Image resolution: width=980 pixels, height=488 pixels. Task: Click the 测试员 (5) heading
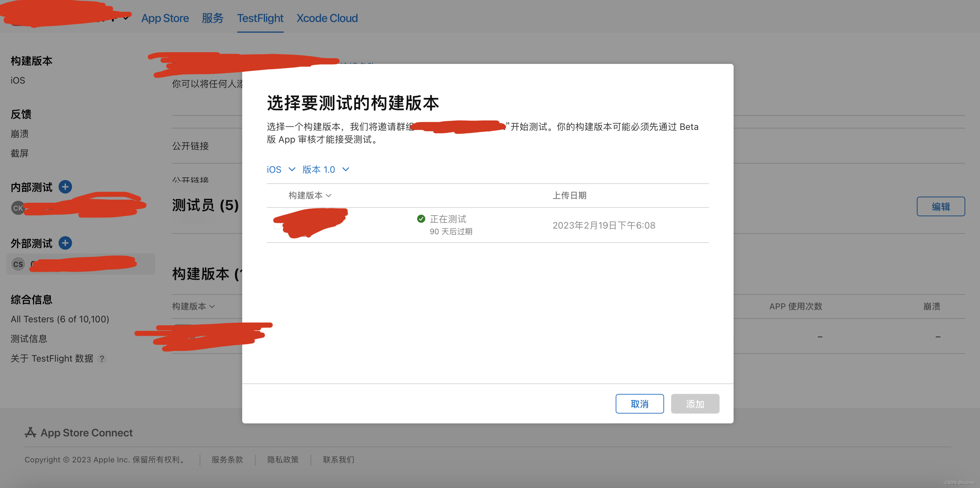pyautogui.click(x=205, y=205)
